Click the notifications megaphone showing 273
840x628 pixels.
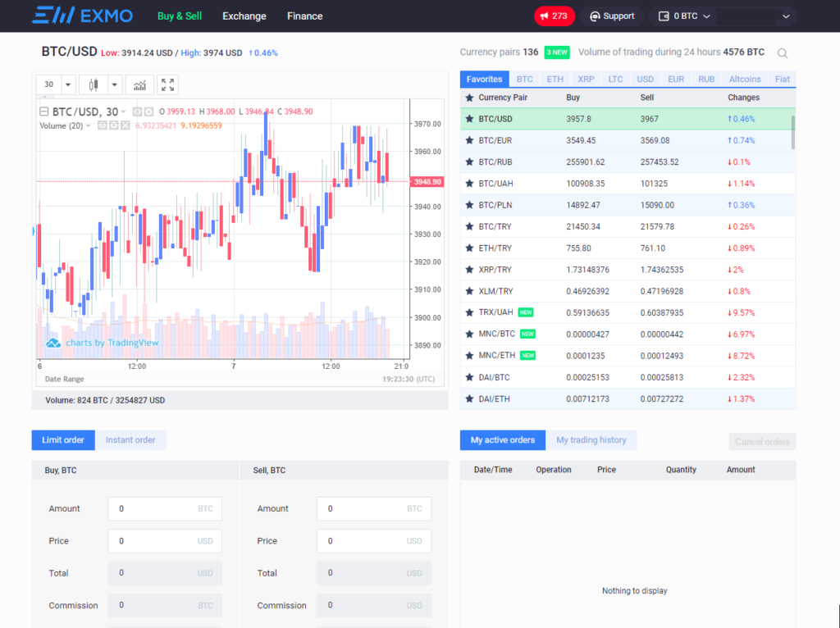click(x=554, y=16)
